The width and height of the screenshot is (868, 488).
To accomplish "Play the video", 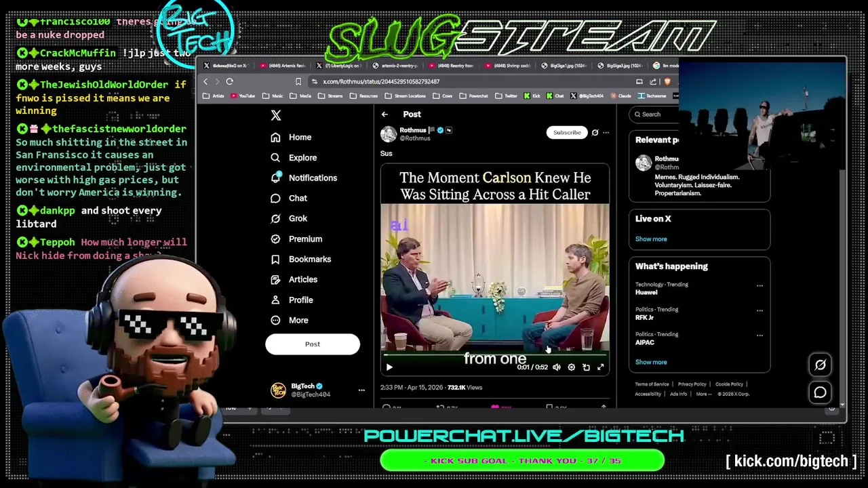I will pos(389,367).
